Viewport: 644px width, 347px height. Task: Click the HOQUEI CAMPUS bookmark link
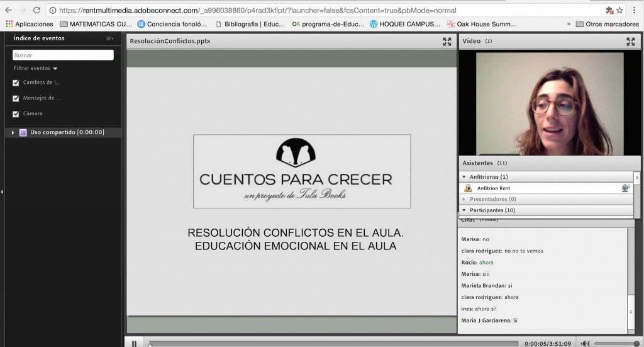click(x=404, y=24)
